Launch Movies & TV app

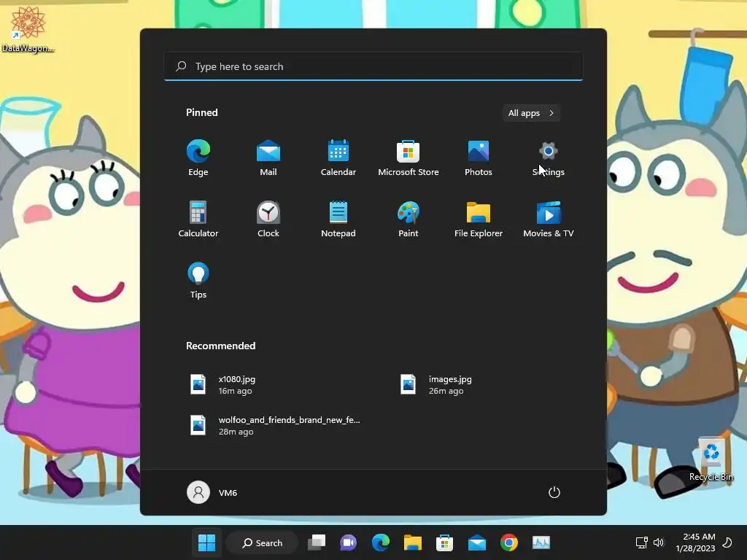549,219
